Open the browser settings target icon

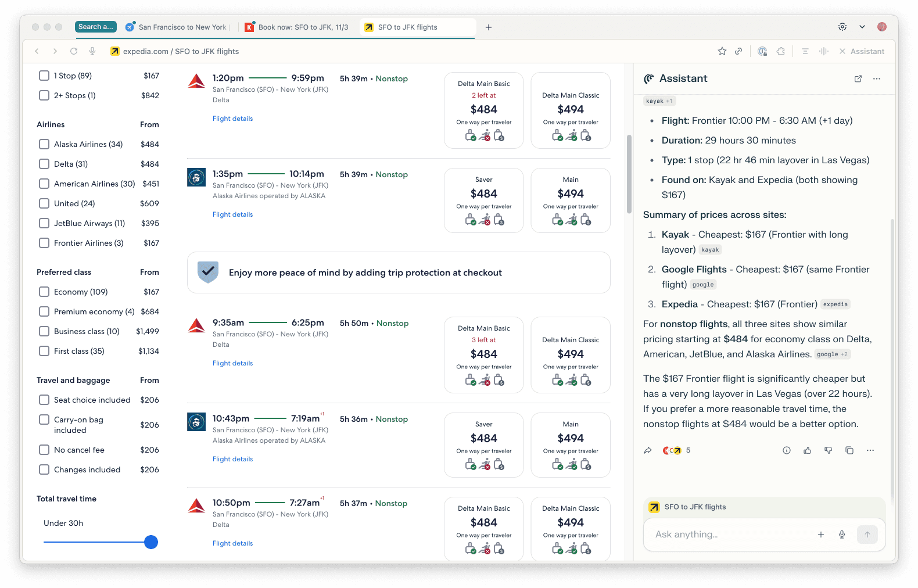point(842,27)
